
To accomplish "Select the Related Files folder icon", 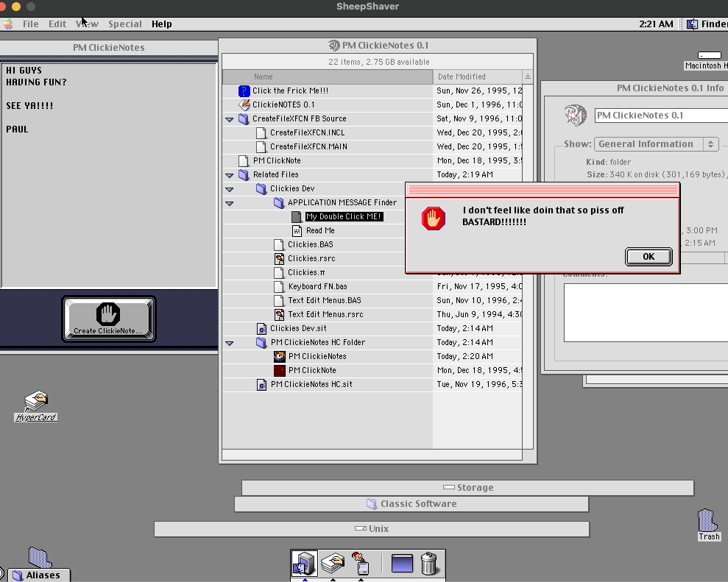I will (244, 174).
